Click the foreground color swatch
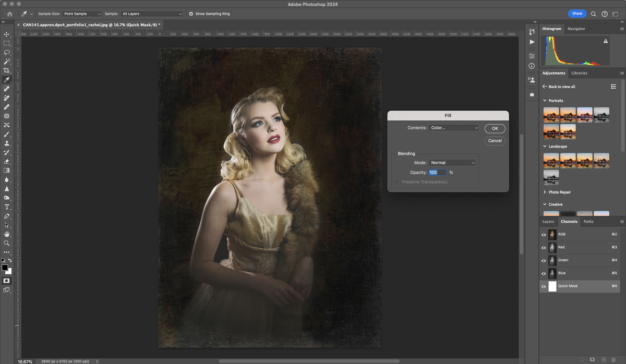 pos(5,267)
